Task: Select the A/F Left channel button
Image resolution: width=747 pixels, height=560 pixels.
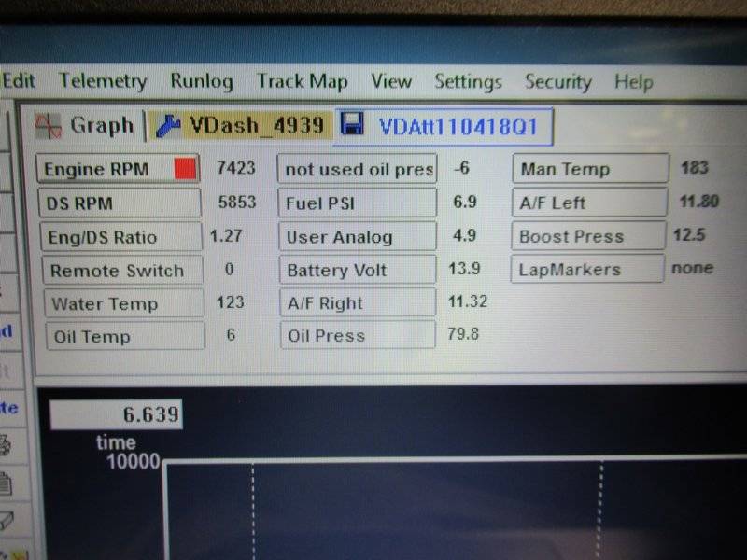Action: coord(590,203)
